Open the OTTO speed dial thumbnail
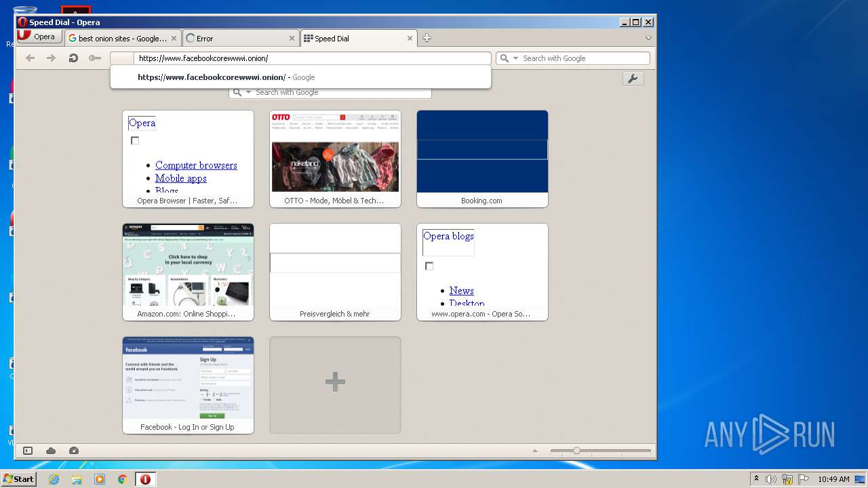Image resolution: width=868 pixels, height=488 pixels. click(335, 159)
